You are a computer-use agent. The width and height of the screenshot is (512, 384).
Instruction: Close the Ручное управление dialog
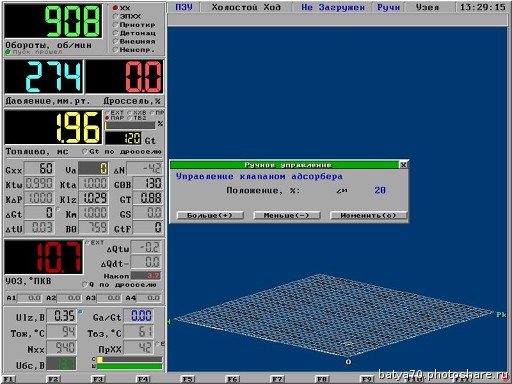403,165
